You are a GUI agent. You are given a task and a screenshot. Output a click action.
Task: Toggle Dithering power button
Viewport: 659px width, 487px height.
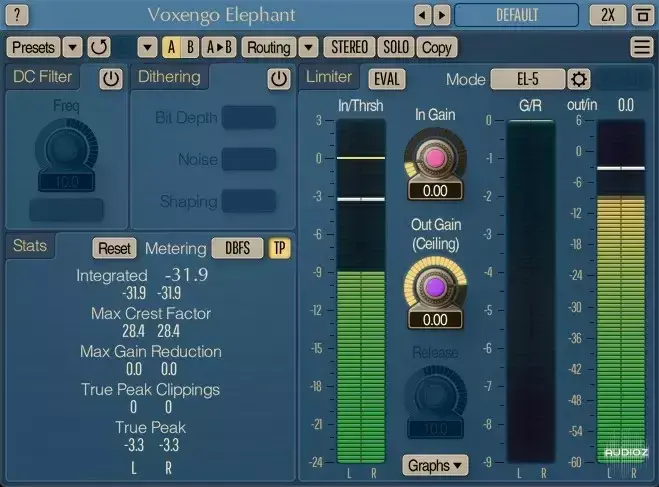point(279,79)
